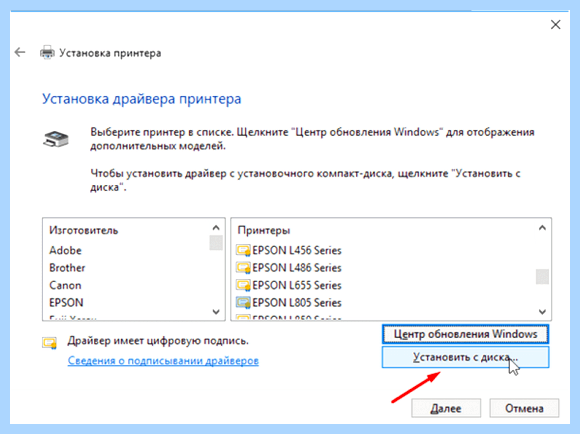The height and width of the screenshot is (434, 580).
Task: Click Установить с диска button
Action: (465, 357)
